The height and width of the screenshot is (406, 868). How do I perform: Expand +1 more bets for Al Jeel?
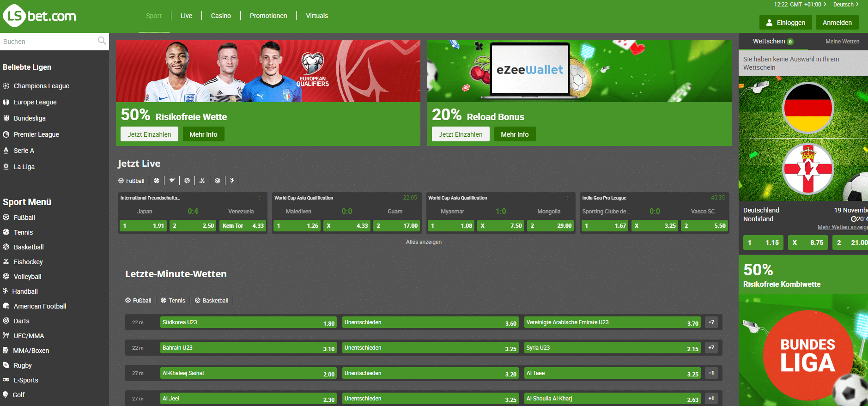[711, 399]
